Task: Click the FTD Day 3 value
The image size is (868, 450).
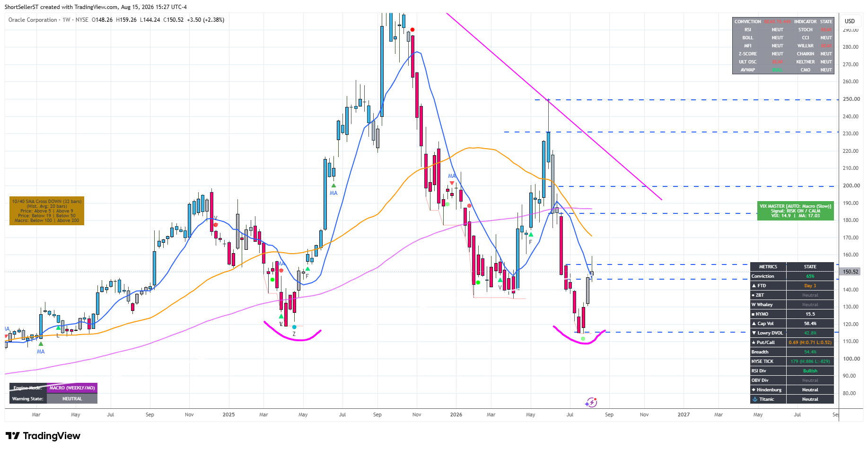Action: coord(810,286)
